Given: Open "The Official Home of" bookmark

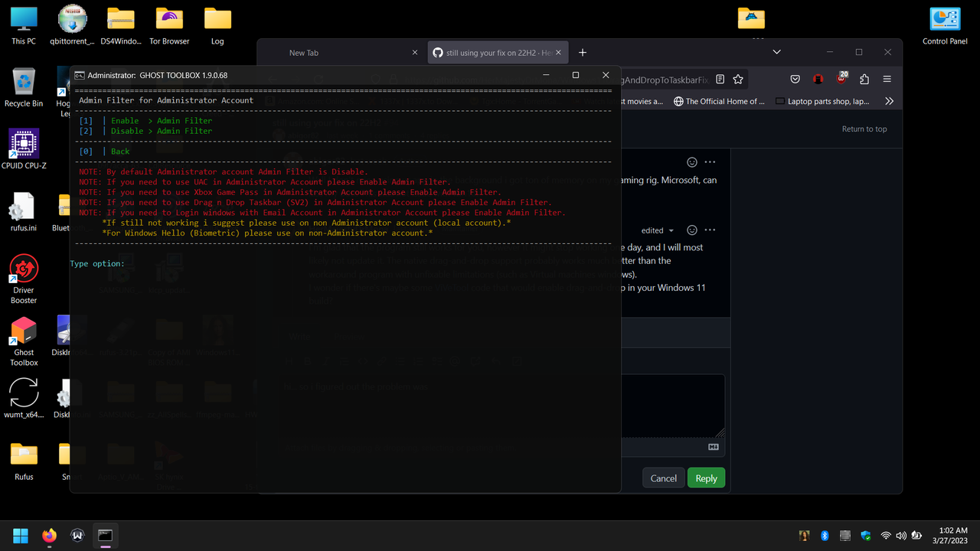Looking at the screenshot, I should pyautogui.click(x=719, y=101).
